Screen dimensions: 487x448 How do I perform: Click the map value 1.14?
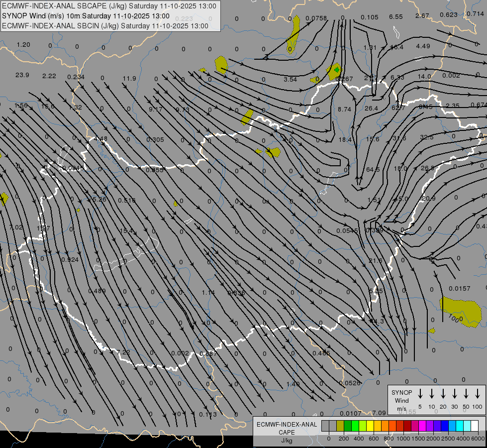tap(208, 293)
